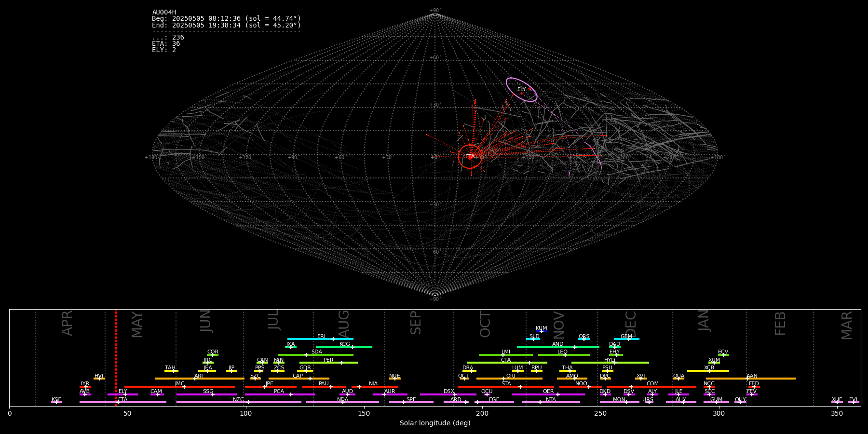Click the NTA shower bar
868x434 pixels.
pyautogui.click(x=551, y=402)
